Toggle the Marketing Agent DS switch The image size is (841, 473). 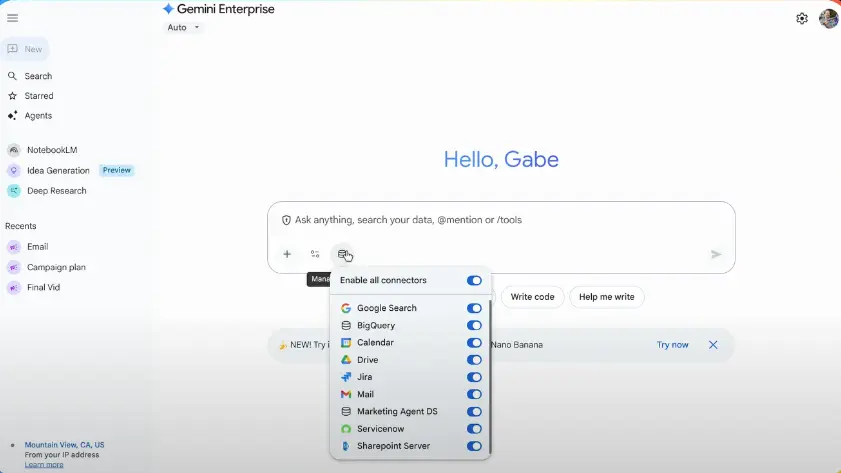point(474,411)
